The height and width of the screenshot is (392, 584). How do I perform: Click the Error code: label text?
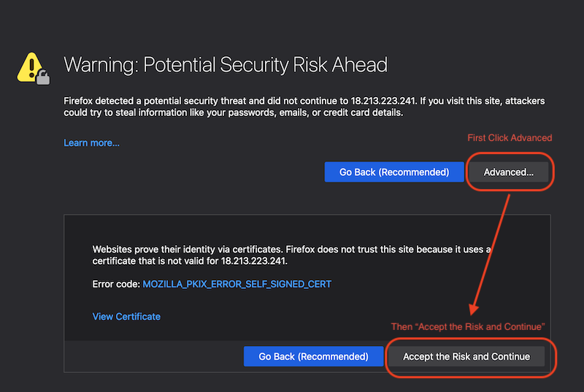click(116, 284)
